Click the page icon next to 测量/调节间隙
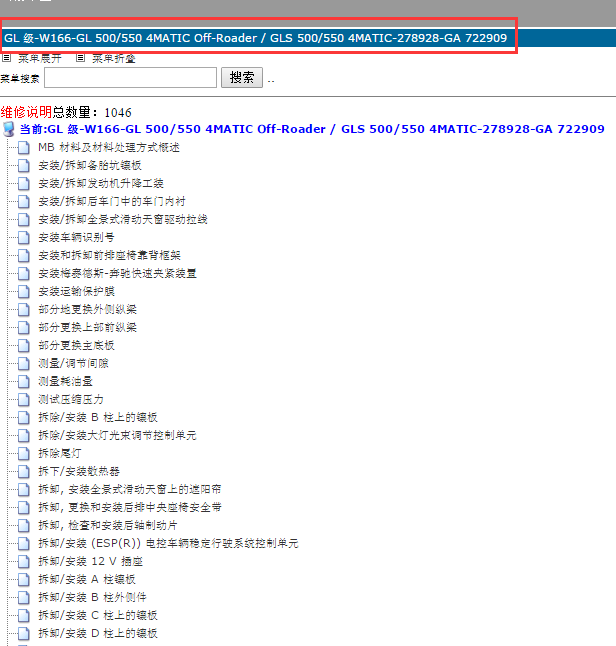Viewport: 616px width, 646px height. coord(24,363)
